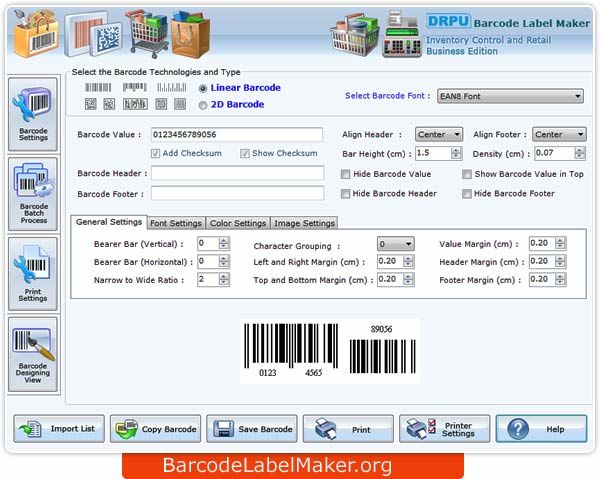Click the Printer Settings button label
600x479 pixels.
coord(458,429)
